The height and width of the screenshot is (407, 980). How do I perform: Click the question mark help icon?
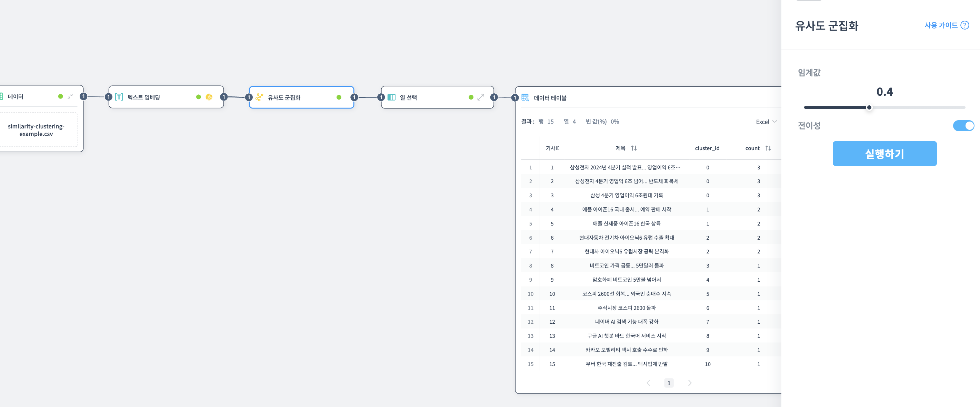coord(965,25)
